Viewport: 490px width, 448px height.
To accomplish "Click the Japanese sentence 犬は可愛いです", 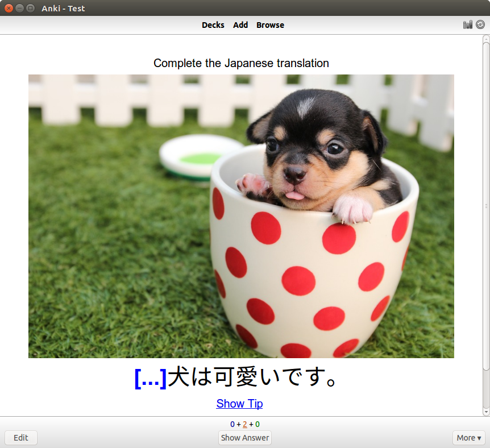I will 253,378.
